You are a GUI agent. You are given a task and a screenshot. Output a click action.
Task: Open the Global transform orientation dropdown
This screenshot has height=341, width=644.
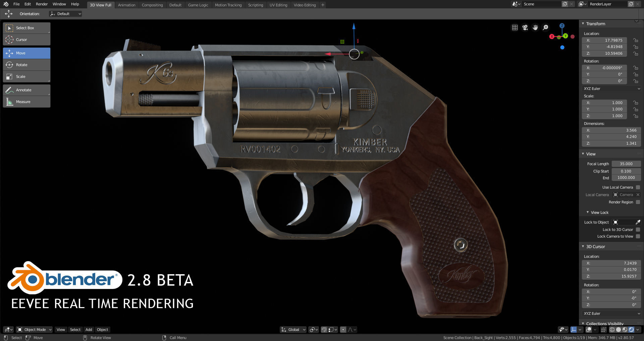point(293,330)
